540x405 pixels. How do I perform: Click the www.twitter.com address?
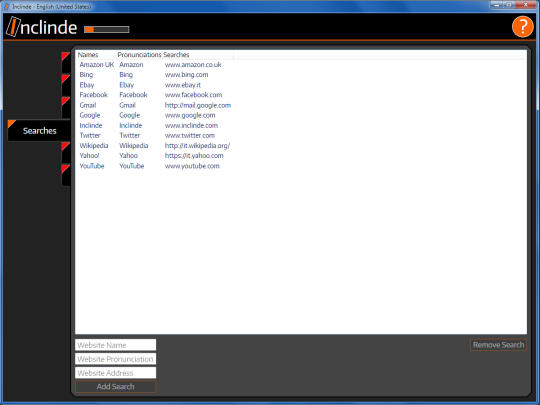(190, 135)
